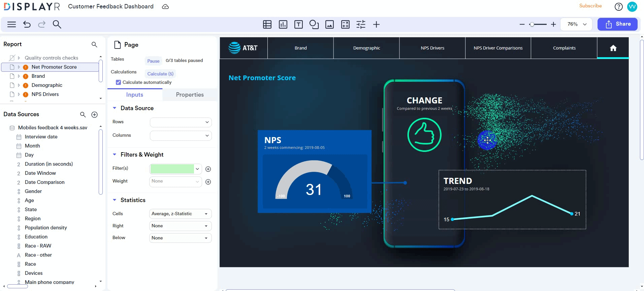This screenshot has width=644, height=291.
Task: Open the Columns dropdown
Action: click(181, 135)
